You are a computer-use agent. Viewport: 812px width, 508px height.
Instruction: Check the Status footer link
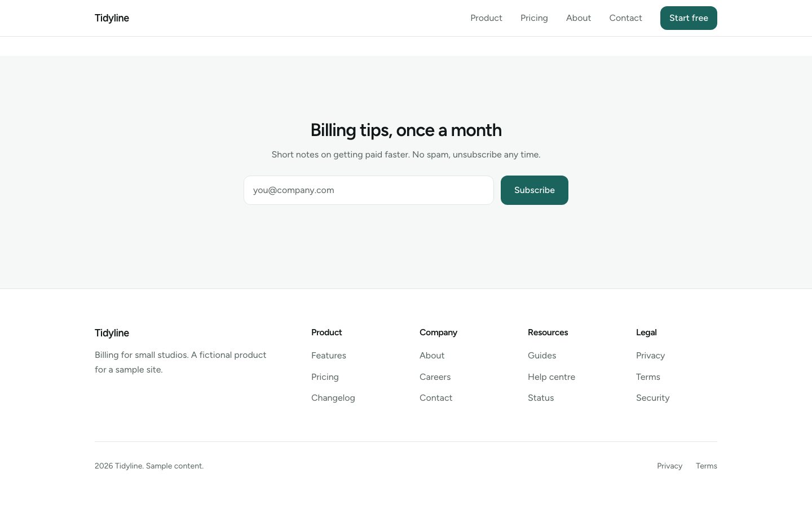(x=541, y=398)
